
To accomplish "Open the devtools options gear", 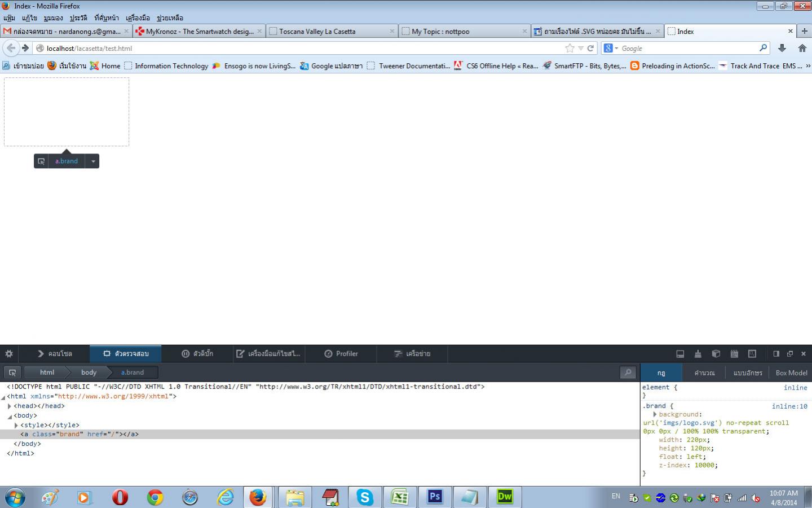I will pyautogui.click(x=9, y=354).
